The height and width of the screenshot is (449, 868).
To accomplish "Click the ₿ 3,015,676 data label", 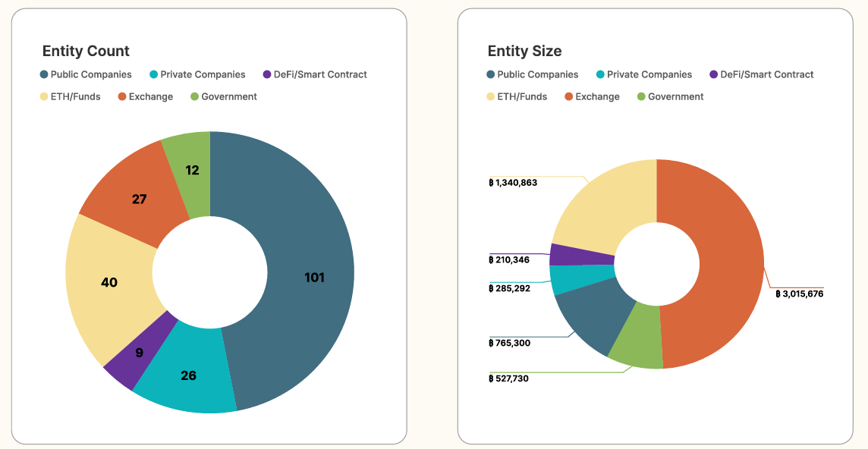I will [x=799, y=294].
